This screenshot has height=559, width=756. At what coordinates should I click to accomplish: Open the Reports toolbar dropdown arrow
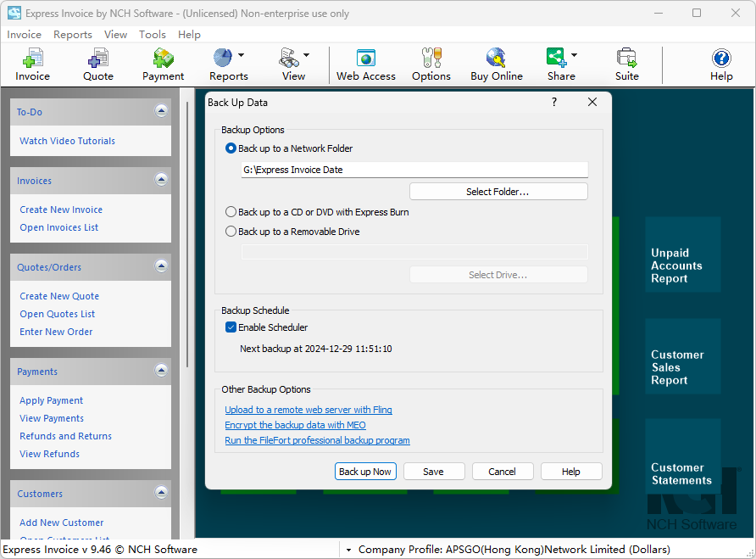(241, 55)
